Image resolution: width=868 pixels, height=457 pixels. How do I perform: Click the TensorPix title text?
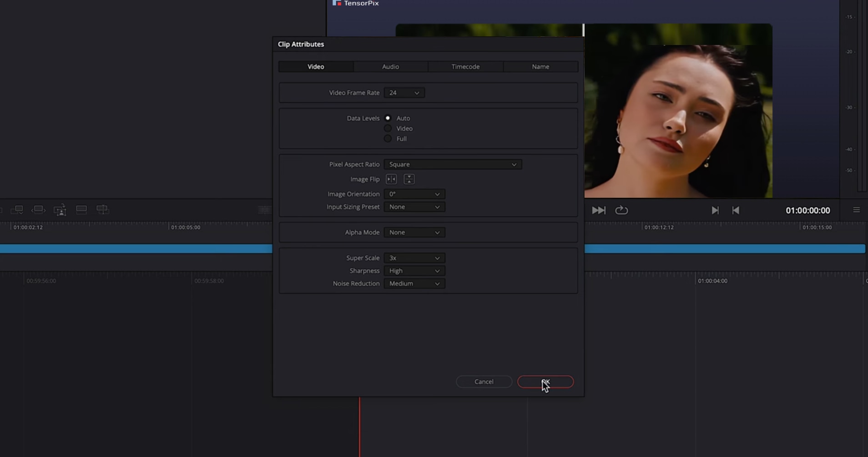(361, 3)
